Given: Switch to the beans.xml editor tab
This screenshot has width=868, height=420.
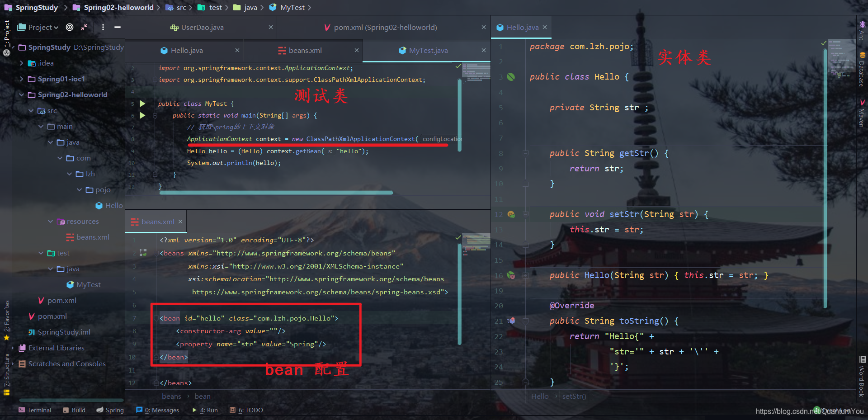Looking at the screenshot, I should 303,50.
